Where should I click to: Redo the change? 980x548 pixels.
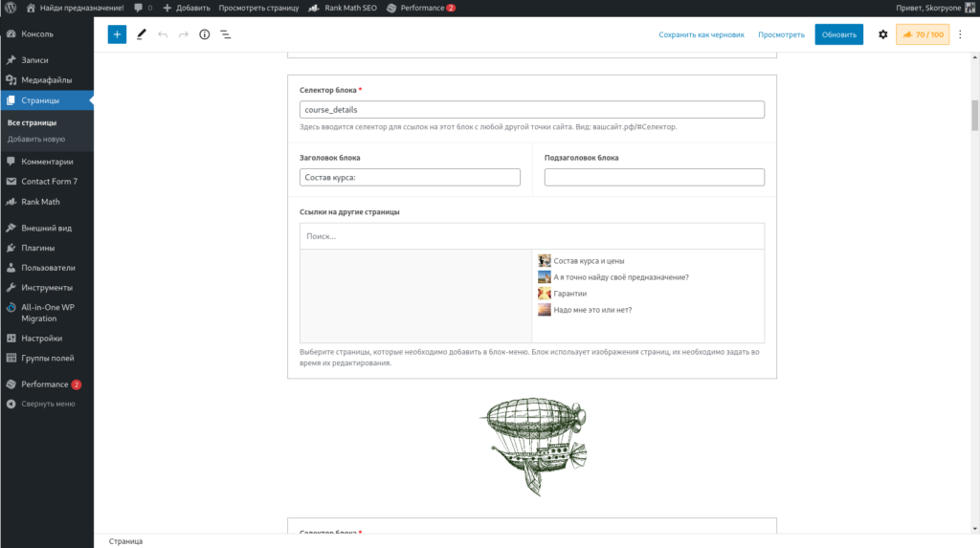pos(183,34)
